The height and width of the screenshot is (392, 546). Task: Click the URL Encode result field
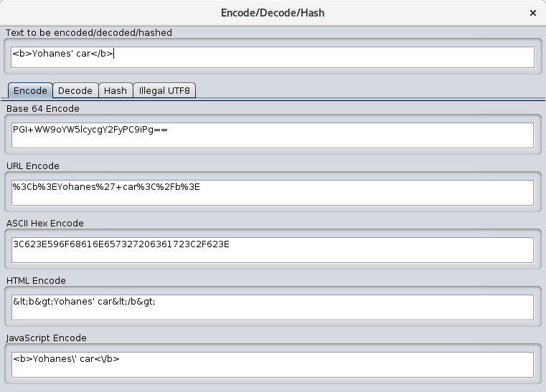[273, 192]
